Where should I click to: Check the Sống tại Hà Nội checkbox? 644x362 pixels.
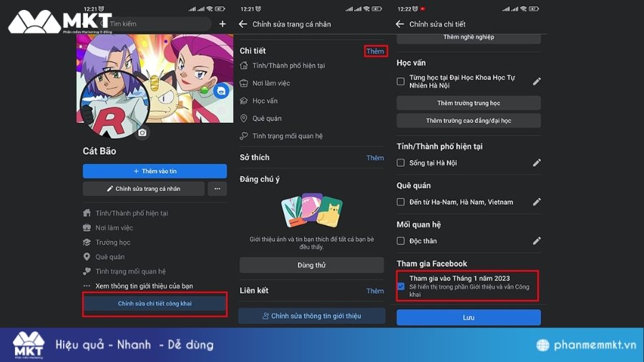(x=401, y=162)
